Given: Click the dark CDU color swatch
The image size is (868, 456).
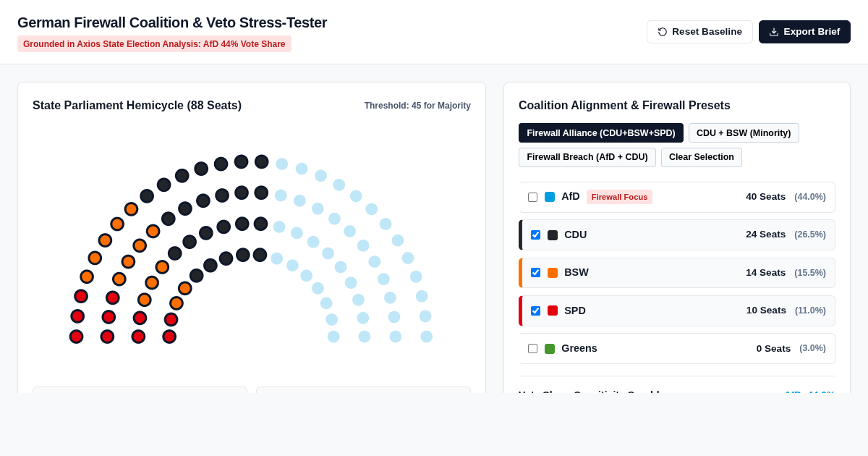Looking at the screenshot, I should pyautogui.click(x=553, y=235).
